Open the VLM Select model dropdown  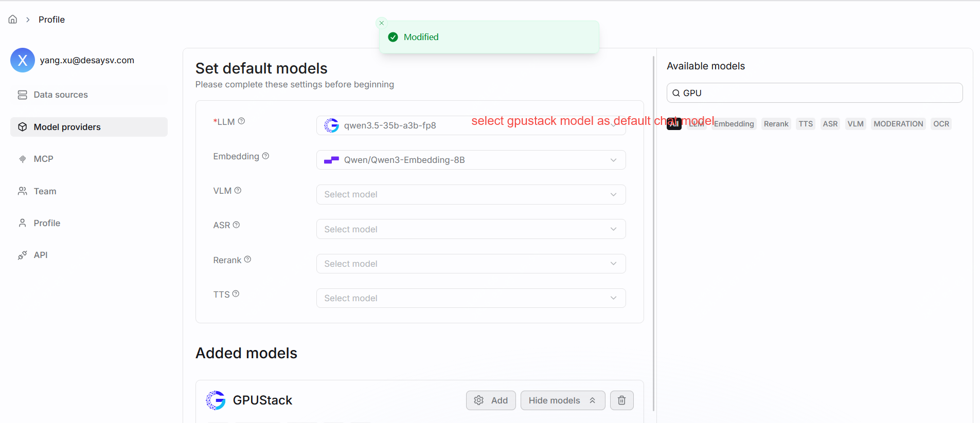click(471, 194)
